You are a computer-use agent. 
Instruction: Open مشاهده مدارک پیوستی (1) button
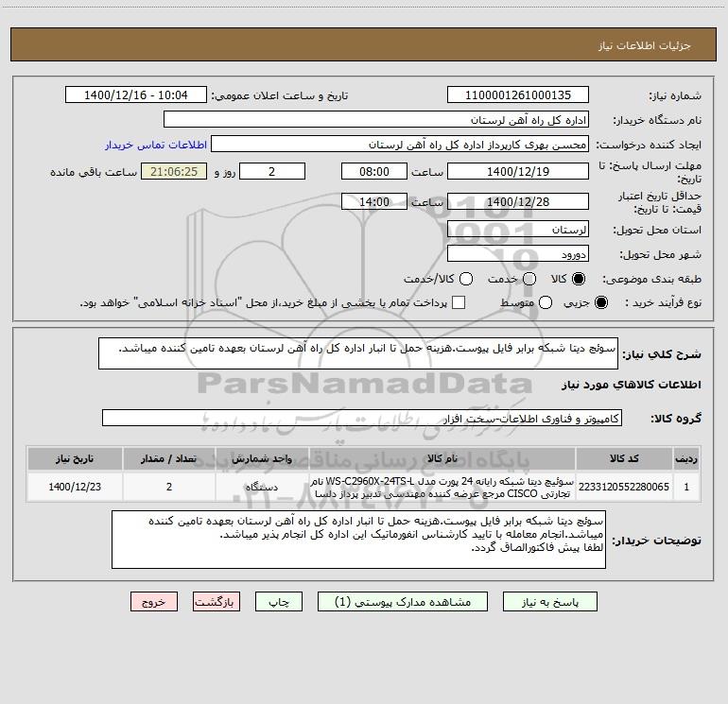[403, 602]
